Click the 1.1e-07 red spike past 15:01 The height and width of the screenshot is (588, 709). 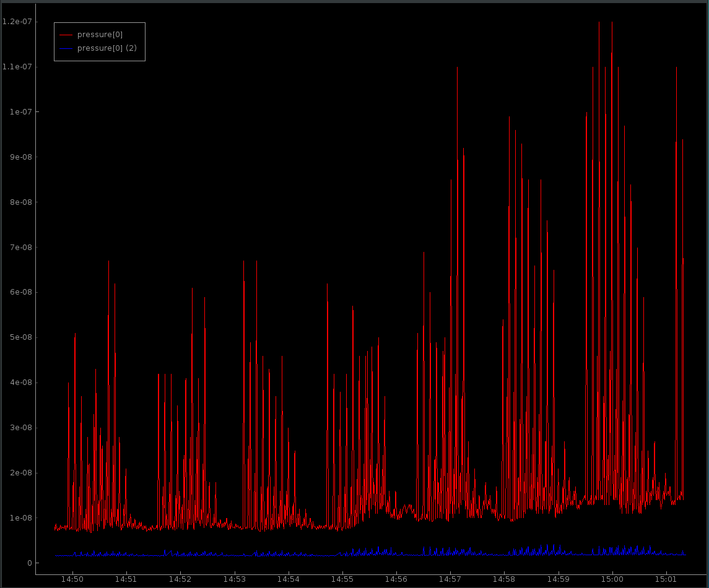676,69
